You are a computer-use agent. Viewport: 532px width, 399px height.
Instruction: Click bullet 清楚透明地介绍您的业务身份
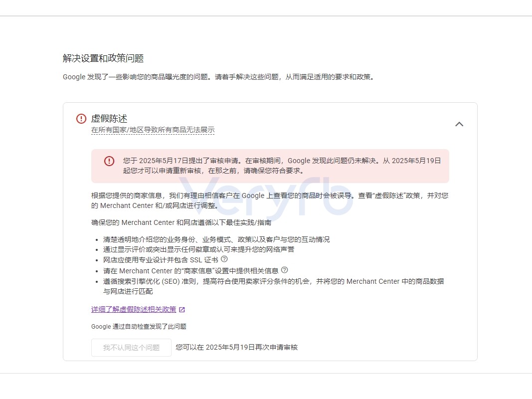[216, 239]
